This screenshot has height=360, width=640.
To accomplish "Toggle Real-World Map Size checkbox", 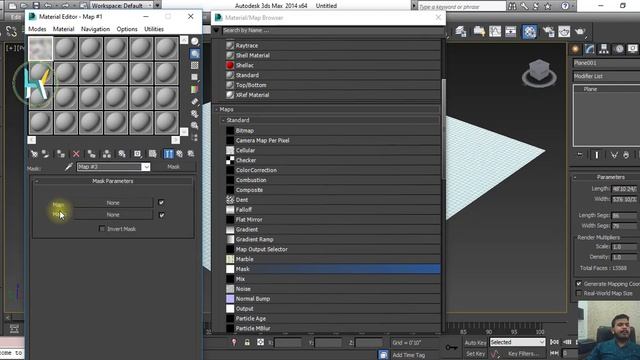I will click(579, 293).
